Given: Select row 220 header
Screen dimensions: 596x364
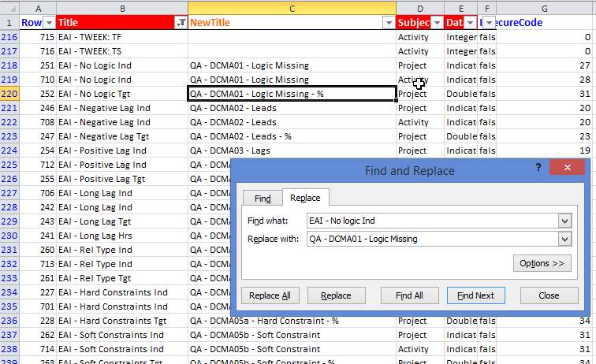Looking at the screenshot, I should (9, 94).
